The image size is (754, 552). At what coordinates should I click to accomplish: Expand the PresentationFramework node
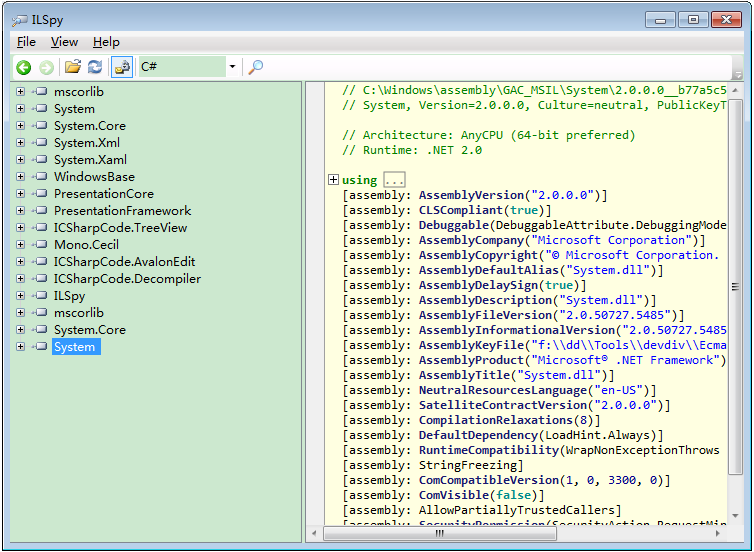(x=20, y=210)
